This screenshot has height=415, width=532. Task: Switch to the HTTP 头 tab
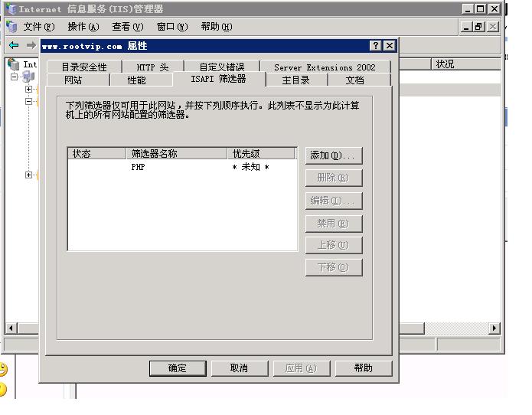[152, 67]
